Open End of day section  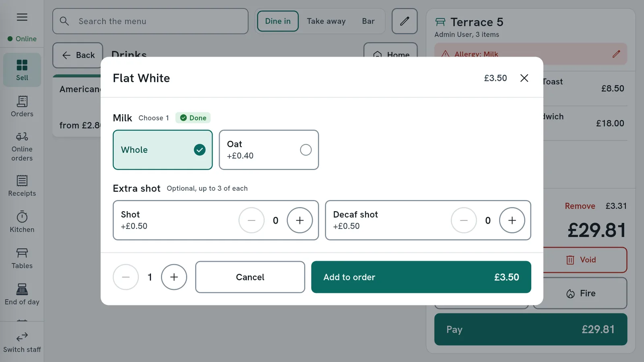pyautogui.click(x=22, y=294)
